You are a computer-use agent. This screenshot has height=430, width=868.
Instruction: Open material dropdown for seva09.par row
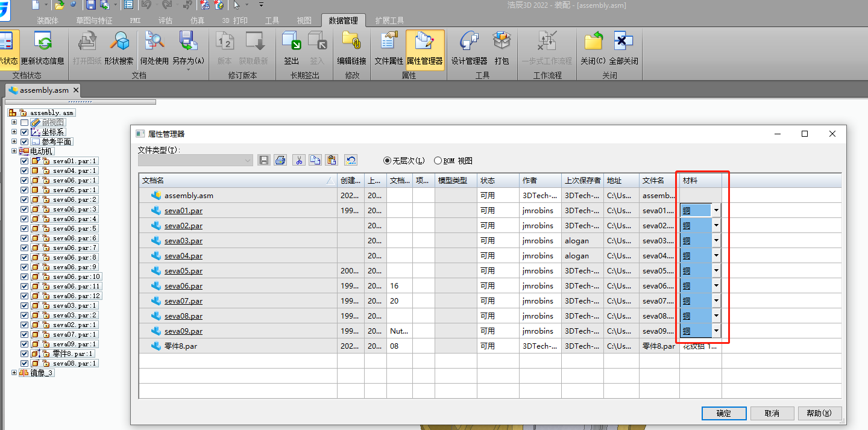(x=716, y=331)
